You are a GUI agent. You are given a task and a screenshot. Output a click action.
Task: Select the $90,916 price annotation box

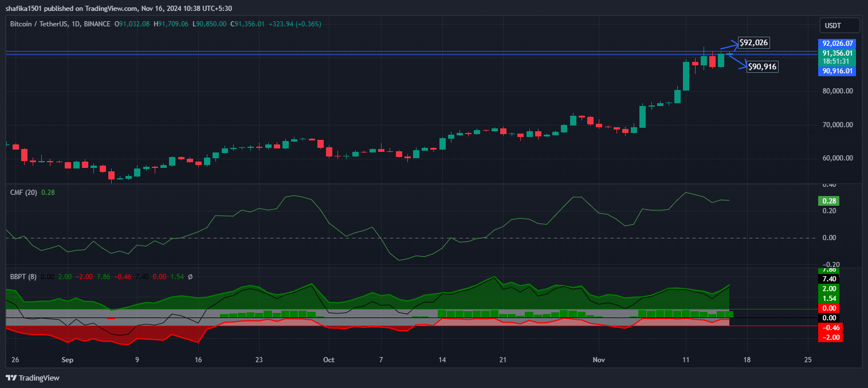coord(762,66)
